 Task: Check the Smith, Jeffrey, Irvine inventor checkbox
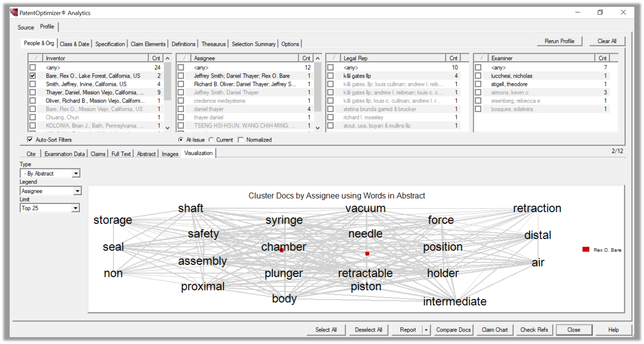pyautogui.click(x=33, y=84)
